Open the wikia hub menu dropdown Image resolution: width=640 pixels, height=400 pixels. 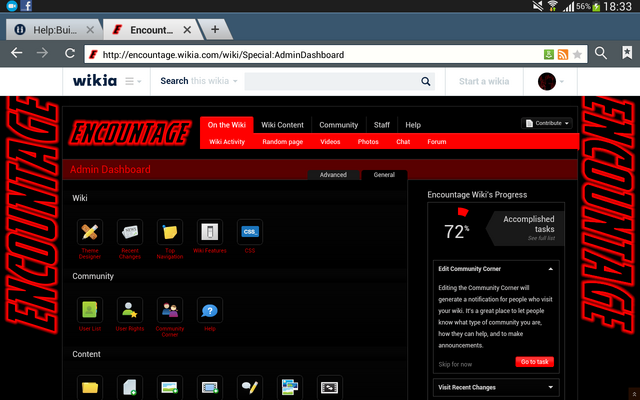tap(133, 81)
